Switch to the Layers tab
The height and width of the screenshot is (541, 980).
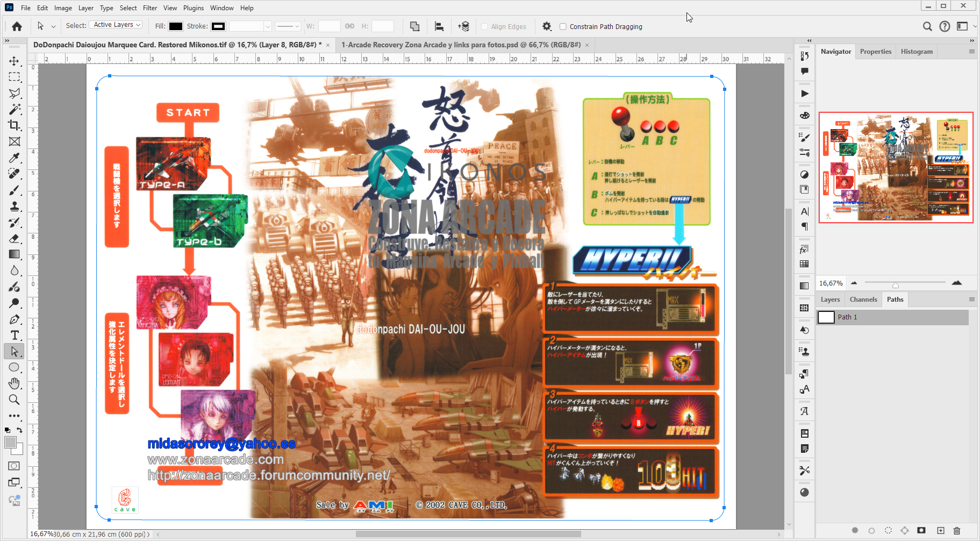(x=830, y=300)
